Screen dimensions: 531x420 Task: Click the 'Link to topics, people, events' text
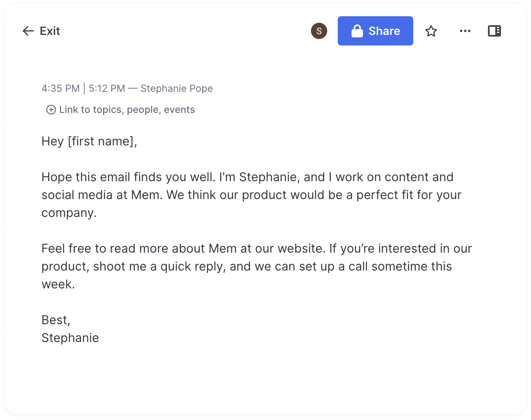tap(127, 110)
